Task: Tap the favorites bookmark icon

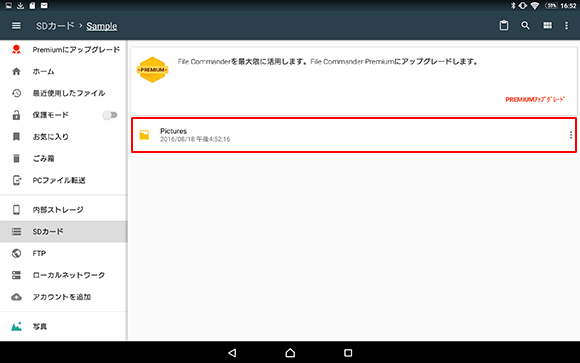Action: [16, 137]
